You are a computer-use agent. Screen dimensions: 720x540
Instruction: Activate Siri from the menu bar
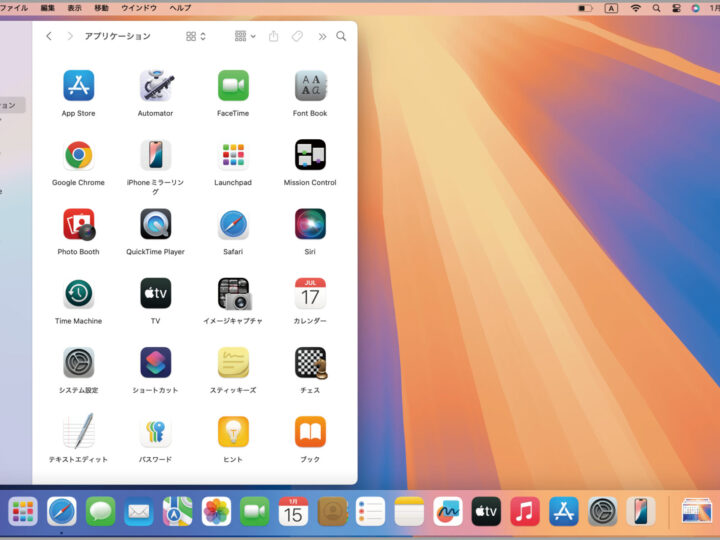(x=696, y=8)
